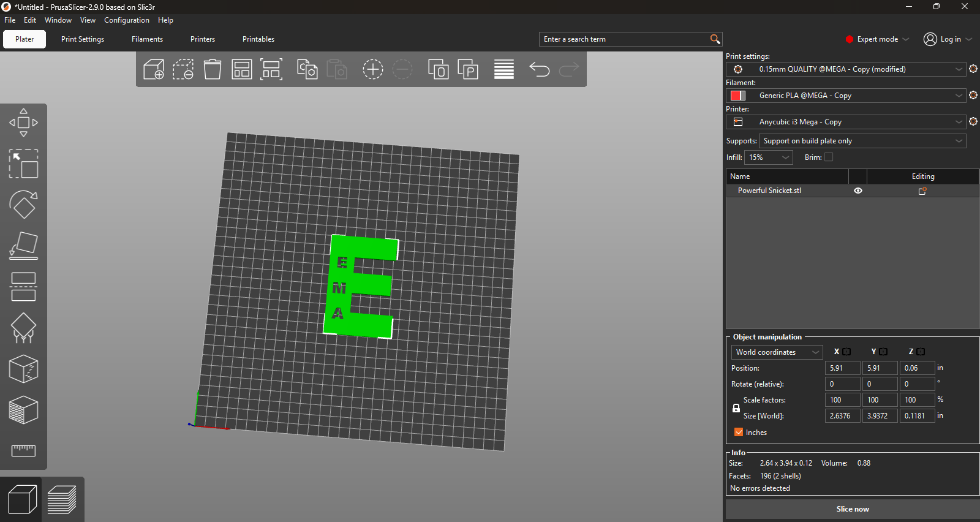Switch to layers preview view

tap(62, 499)
